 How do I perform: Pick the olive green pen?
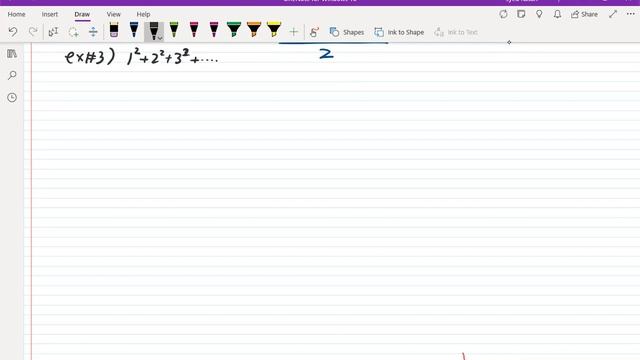[x=174, y=30]
